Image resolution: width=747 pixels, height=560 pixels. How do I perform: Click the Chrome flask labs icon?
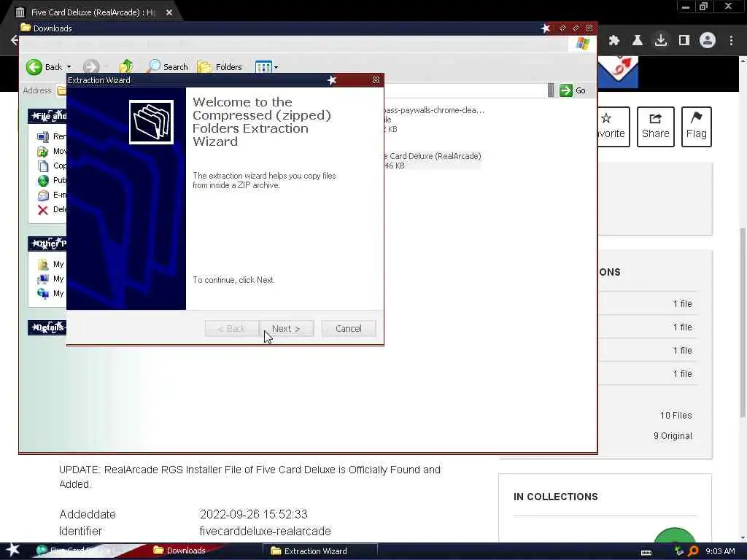point(638,41)
